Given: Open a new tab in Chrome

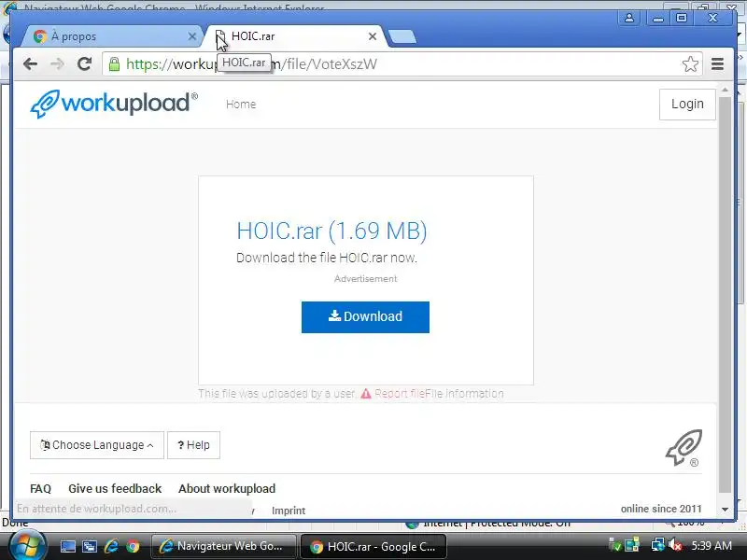Looking at the screenshot, I should tap(402, 36).
